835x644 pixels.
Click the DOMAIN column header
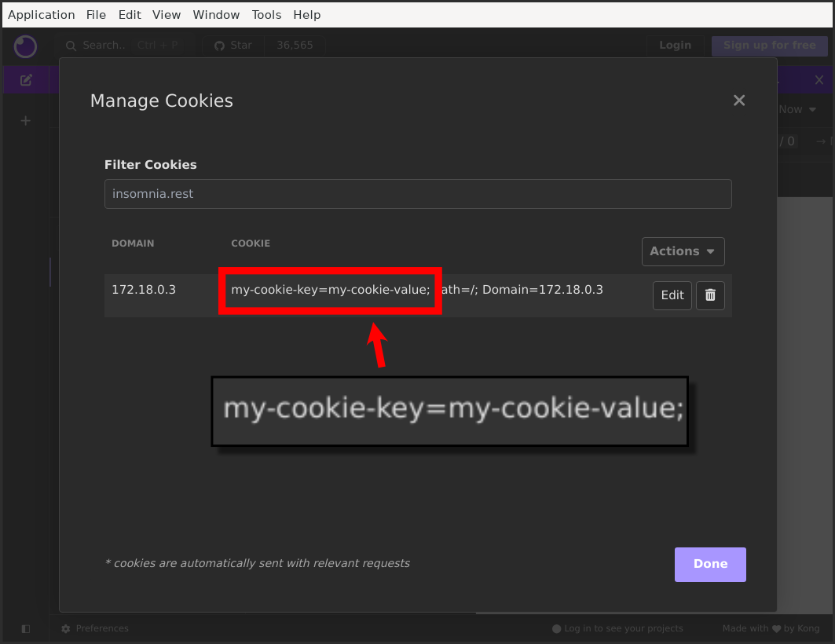click(133, 243)
